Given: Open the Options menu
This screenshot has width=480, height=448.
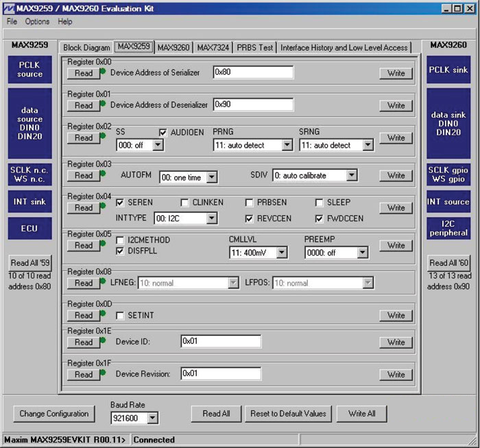Looking at the screenshot, I should click(37, 22).
